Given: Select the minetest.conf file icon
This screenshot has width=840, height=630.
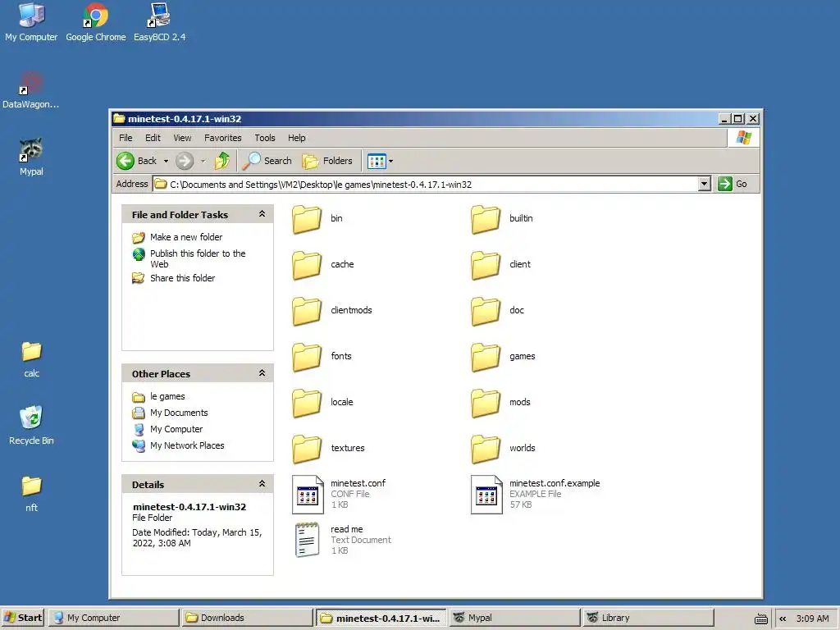Looking at the screenshot, I should pos(308,495).
